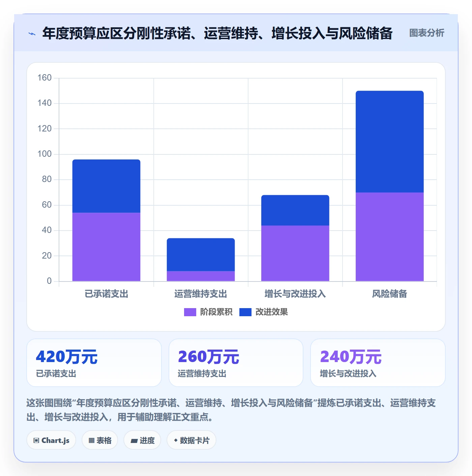Click the blue segment of 风险储备 bar

click(x=389, y=142)
